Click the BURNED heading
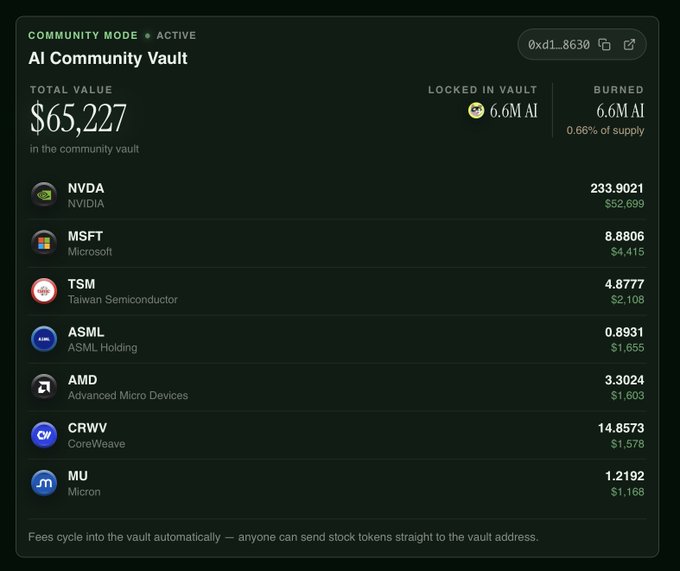This screenshot has height=571, width=680. [x=619, y=90]
